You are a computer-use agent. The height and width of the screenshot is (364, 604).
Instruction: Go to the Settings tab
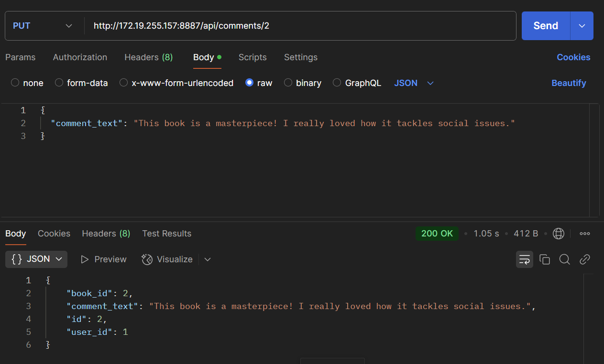[x=301, y=57]
